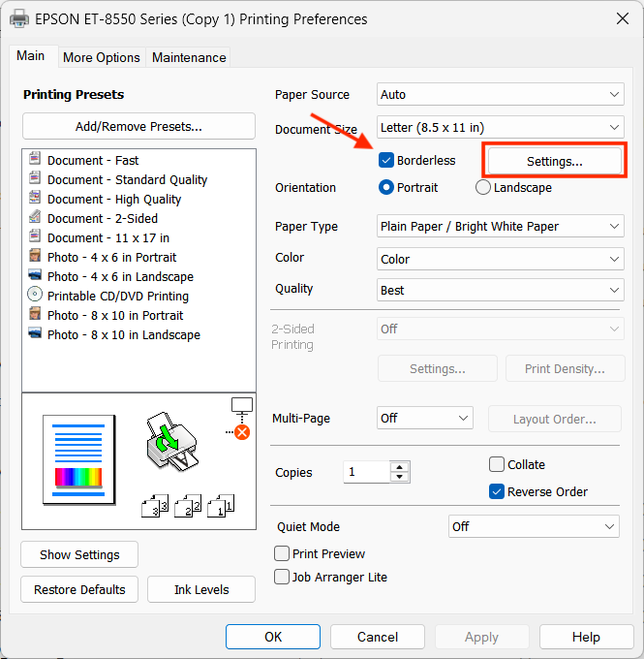Select 'Photo - 8 x 10 in Portrait' text

[115, 315]
